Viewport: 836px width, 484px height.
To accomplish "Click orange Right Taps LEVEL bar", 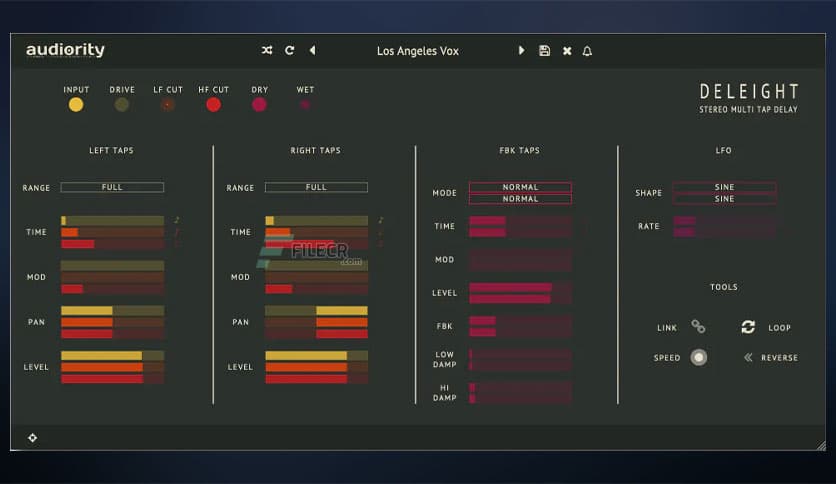I will pos(317,367).
